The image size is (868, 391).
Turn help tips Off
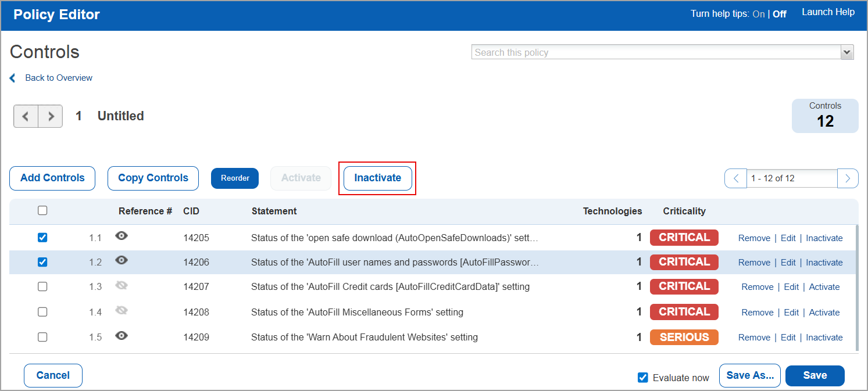[779, 13]
